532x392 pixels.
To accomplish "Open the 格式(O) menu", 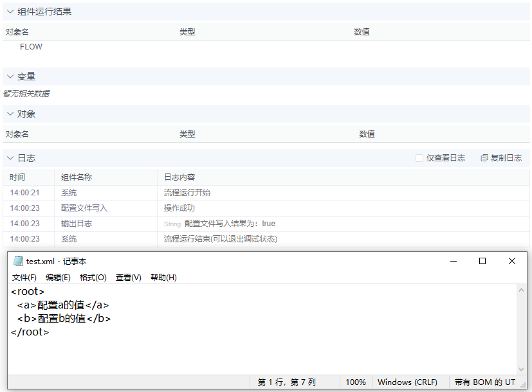I will 93,277.
